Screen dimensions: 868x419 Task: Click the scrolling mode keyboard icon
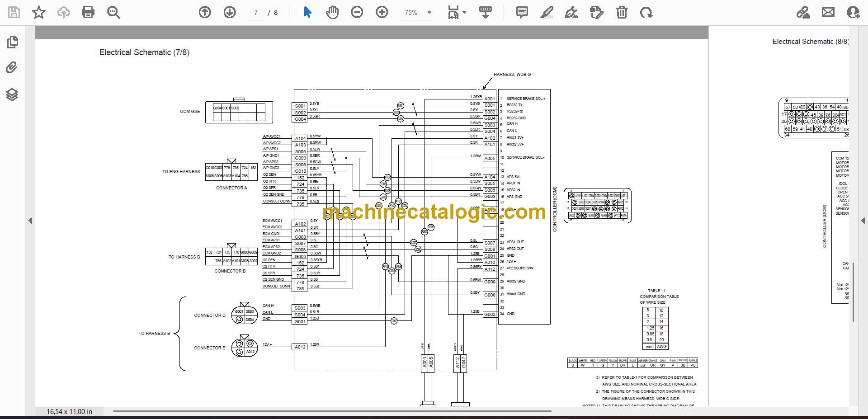pos(486,12)
